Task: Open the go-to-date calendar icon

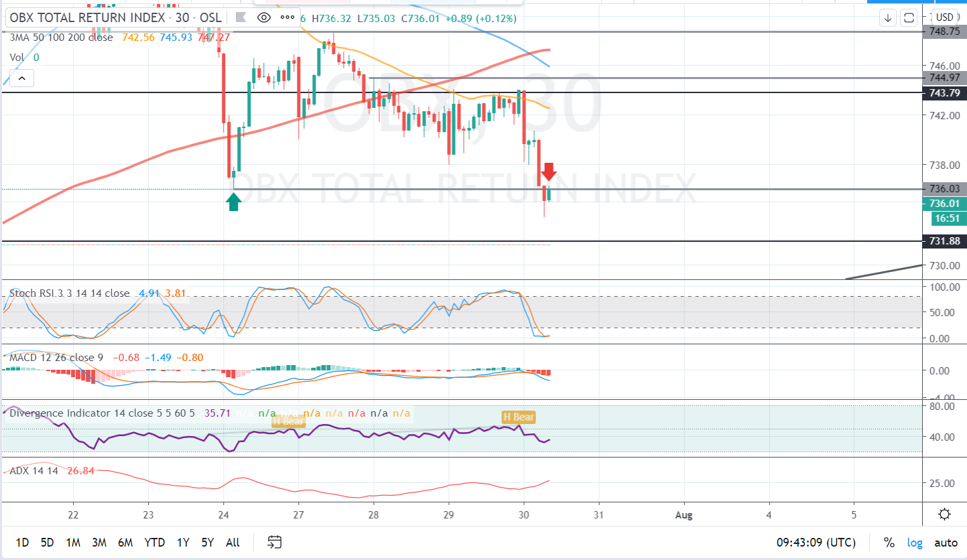Action: (x=274, y=542)
